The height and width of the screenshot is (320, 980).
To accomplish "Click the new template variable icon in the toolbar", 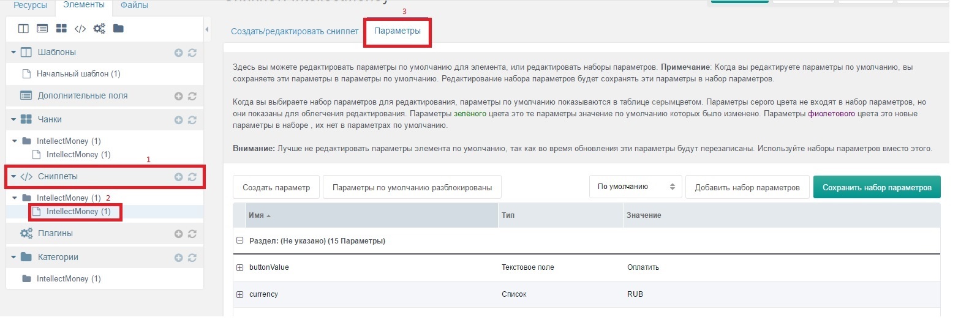I will (x=42, y=29).
